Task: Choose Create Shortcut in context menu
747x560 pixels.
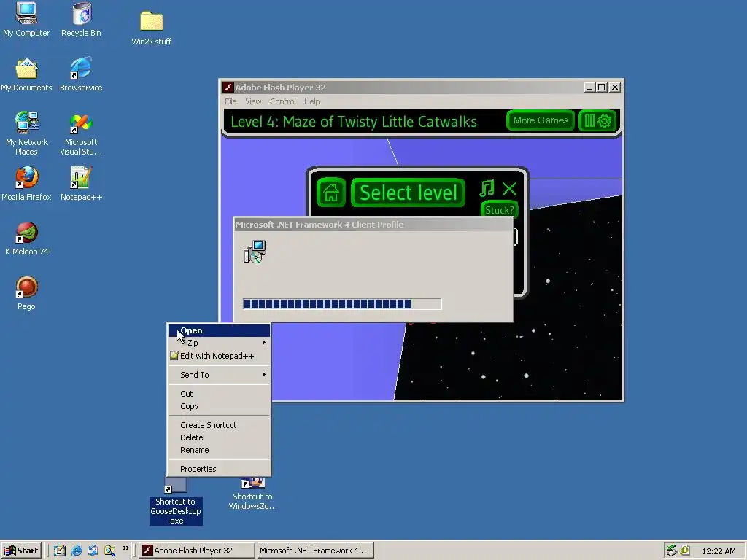Action: [x=219, y=425]
